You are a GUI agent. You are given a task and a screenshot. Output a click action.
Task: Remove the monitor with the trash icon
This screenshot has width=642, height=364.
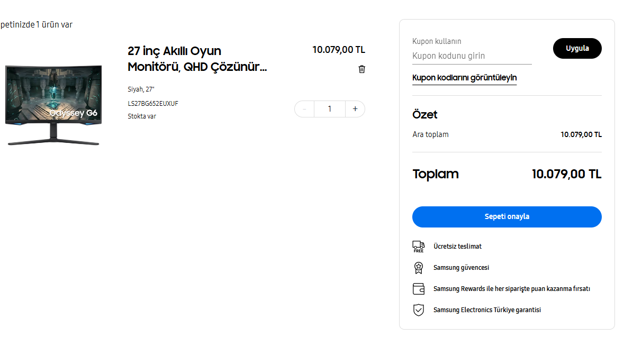click(x=362, y=69)
